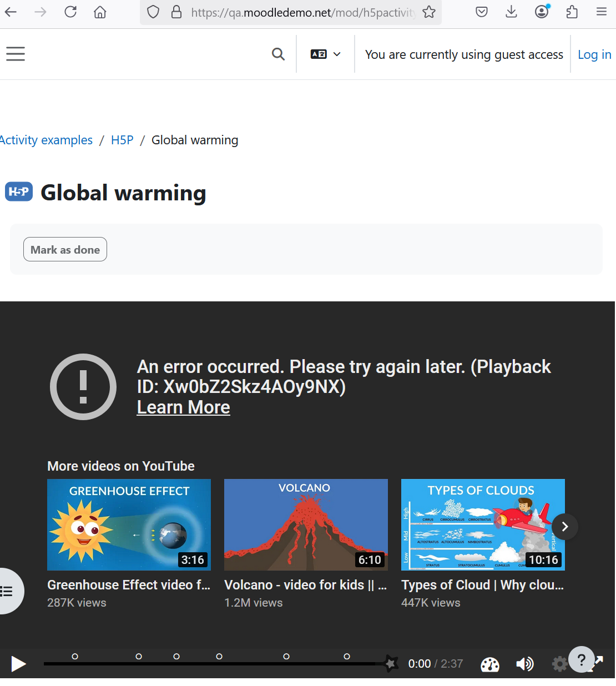This screenshot has height=686, width=616.
Task: Click the browser forward arrow
Action: (40, 12)
